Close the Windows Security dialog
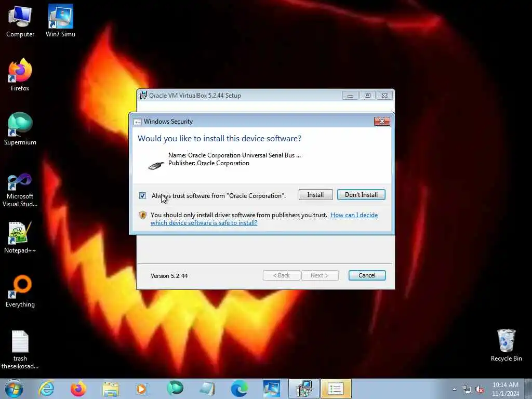 382,122
